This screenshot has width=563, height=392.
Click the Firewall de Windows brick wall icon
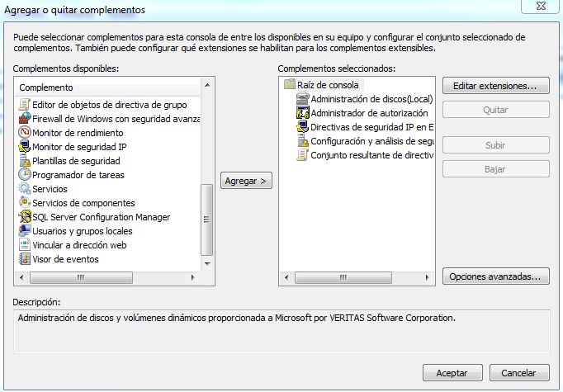(25, 119)
